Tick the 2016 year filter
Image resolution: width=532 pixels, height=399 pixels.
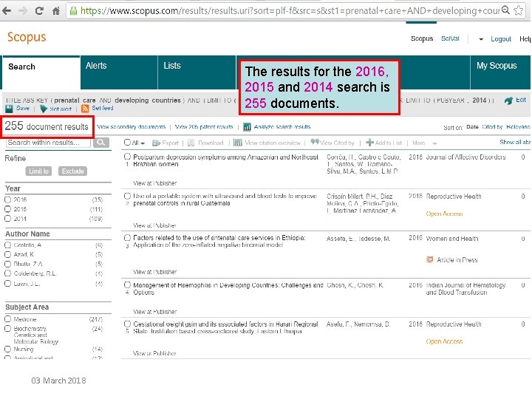tap(8, 199)
